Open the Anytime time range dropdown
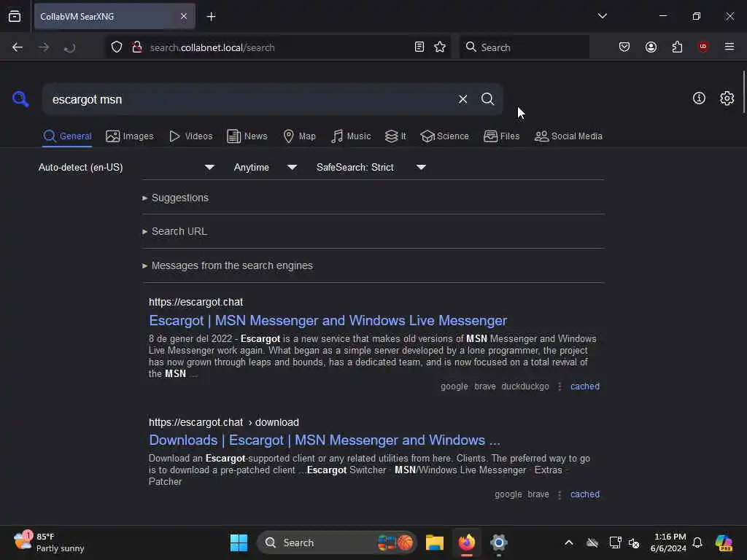Image resolution: width=747 pixels, height=560 pixels. 266,167
